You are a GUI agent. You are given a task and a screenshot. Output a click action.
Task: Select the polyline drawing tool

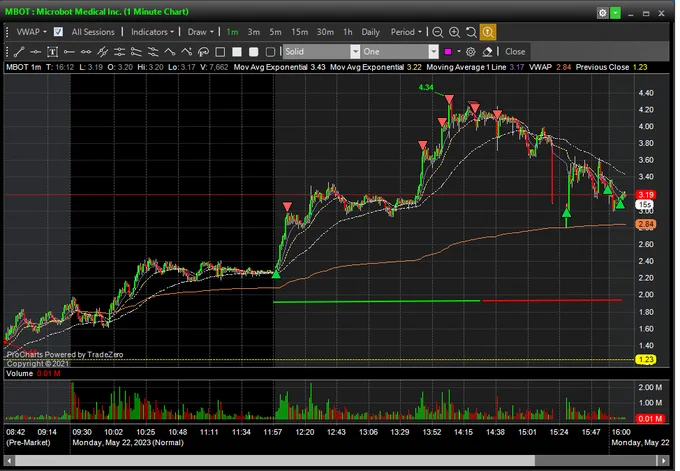(x=170, y=52)
